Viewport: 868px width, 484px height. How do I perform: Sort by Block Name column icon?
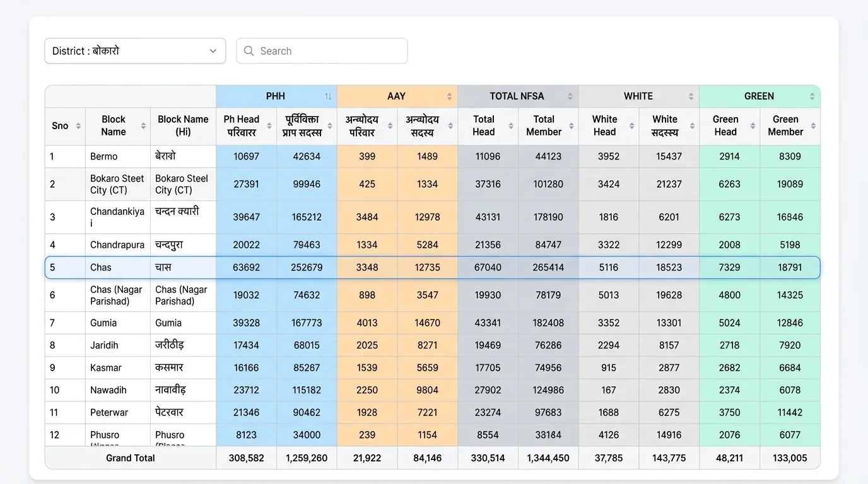click(x=143, y=126)
